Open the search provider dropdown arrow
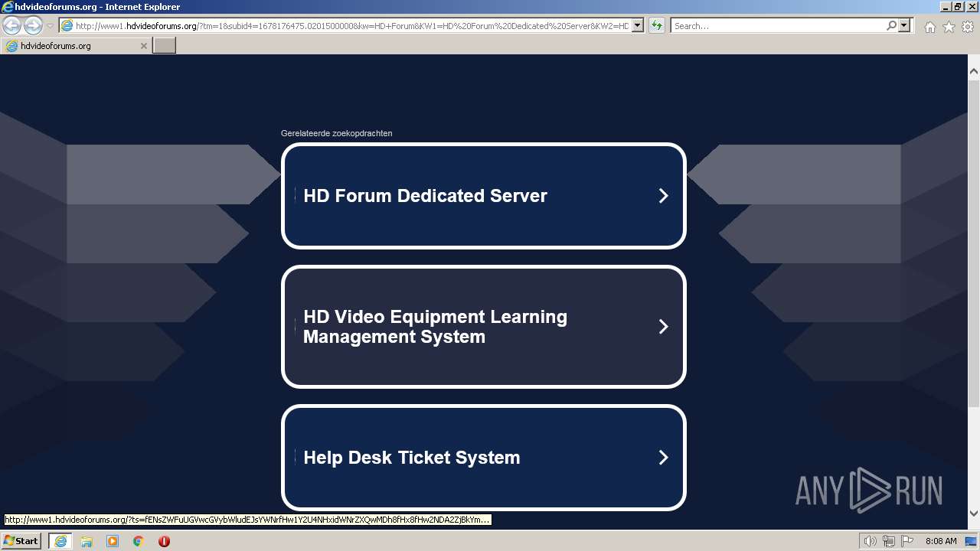The image size is (980, 551). tap(904, 26)
